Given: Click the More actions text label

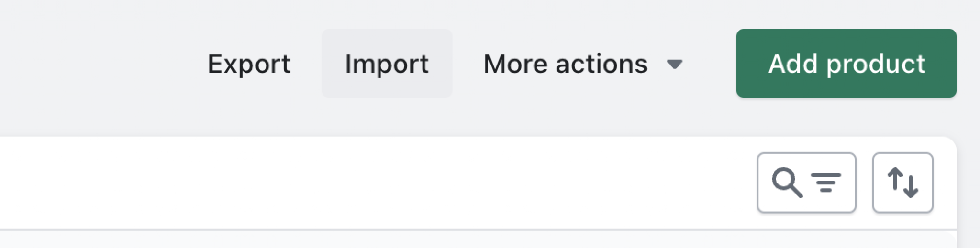Looking at the screenshot, I should pyautogui.click(x=565, y=64).
